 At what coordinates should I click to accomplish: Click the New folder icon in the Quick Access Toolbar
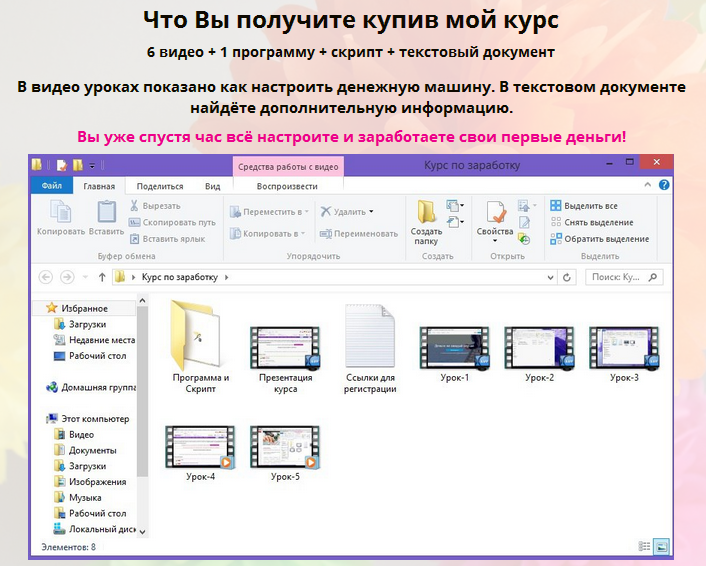pyautogui.click(x=78, y=165)
